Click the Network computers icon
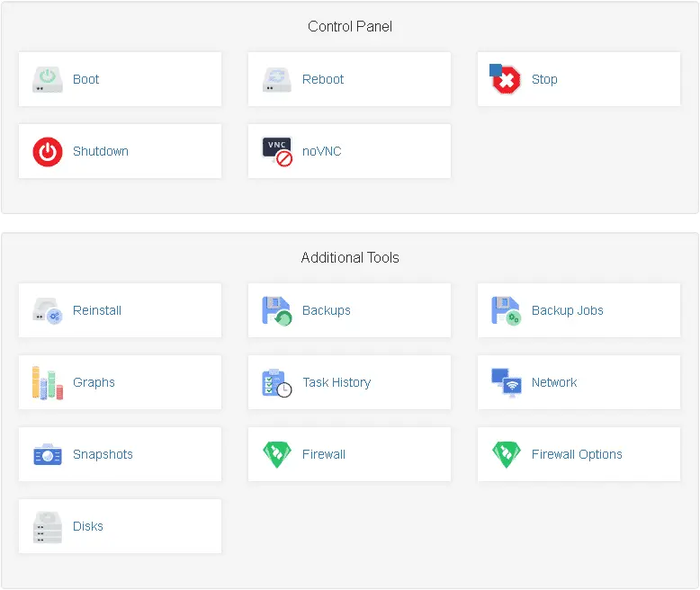This screenshot has height=590, width=700. click(507, 383)
